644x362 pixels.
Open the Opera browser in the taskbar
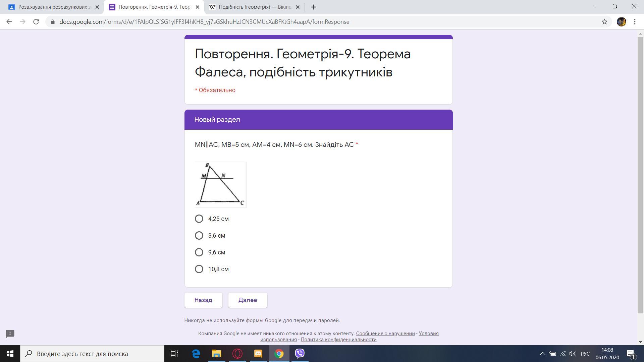pos(237,354)
